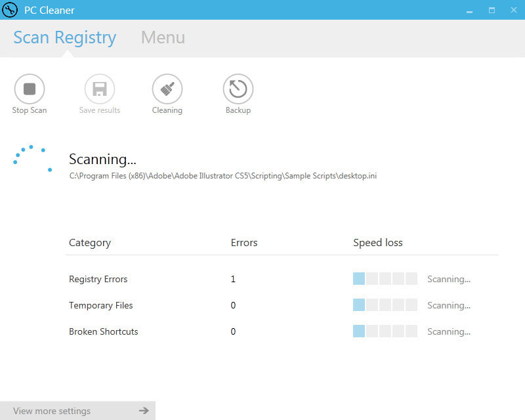Click the Backup label
The height and width of the screenshot is (420, 525).
[x=238, y=110]
